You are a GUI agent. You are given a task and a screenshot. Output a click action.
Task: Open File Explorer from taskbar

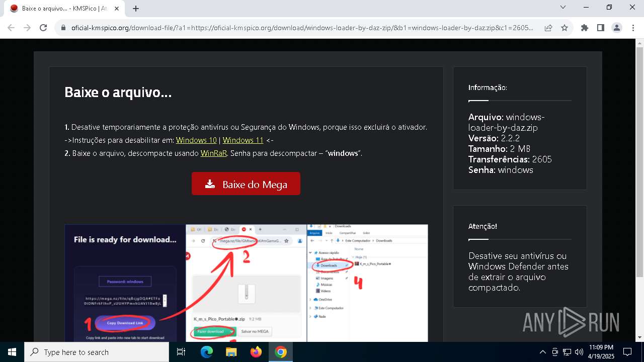pyautogui.click(x=231, y=352)
